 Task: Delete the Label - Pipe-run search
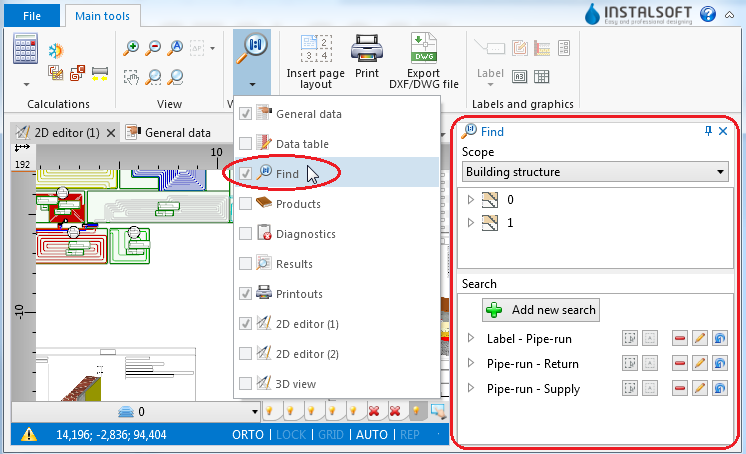pyautogui.click(x=680, y=339)
